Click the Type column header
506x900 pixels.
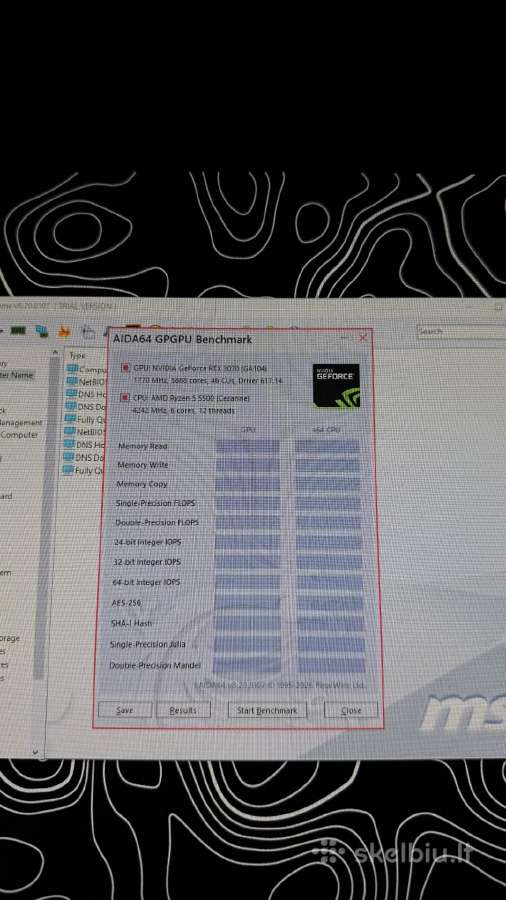coord(77,355)
